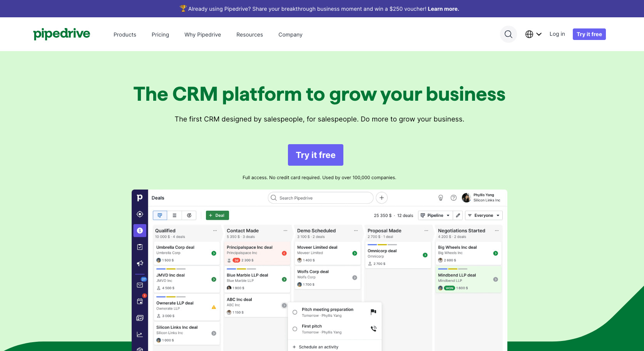644x351 pixels.
Task: Open the Contacts card icon in sidebar
Action: click(140, 318)
